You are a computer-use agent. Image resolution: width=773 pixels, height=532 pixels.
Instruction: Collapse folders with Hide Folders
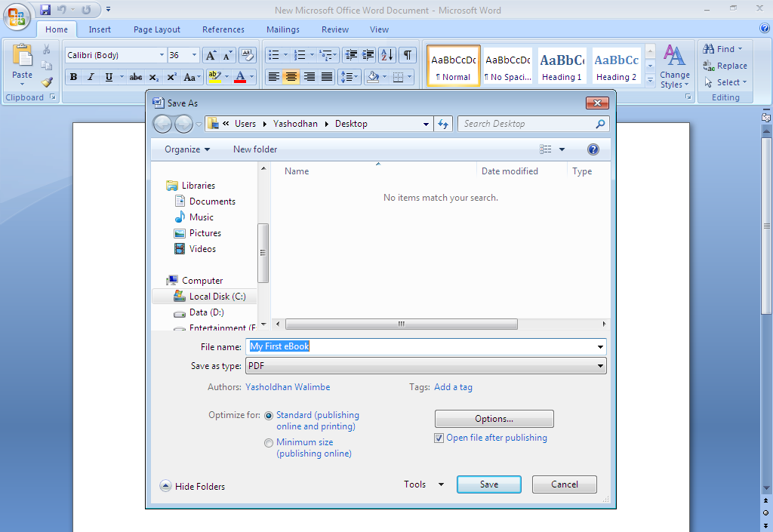192,487
